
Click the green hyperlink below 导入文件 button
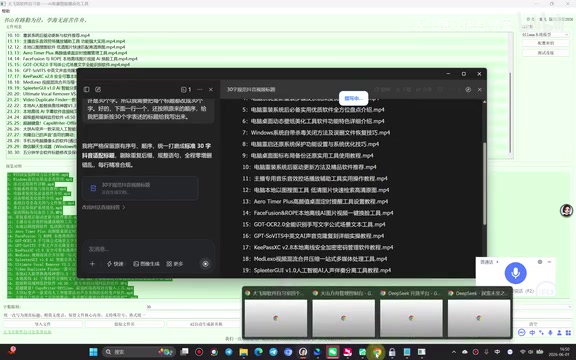27,332
